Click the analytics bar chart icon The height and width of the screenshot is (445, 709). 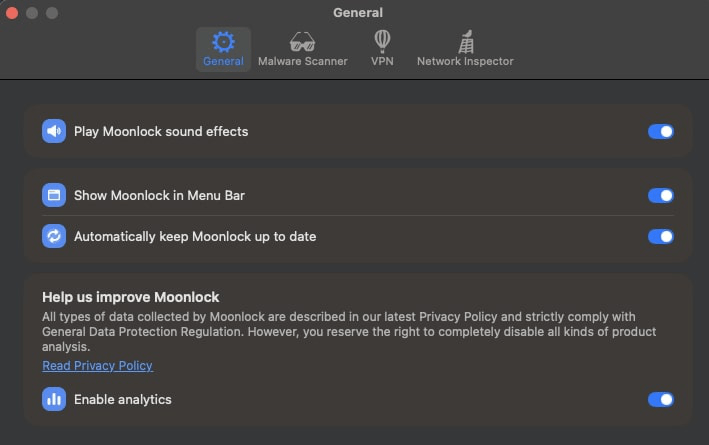pos(54,399)
